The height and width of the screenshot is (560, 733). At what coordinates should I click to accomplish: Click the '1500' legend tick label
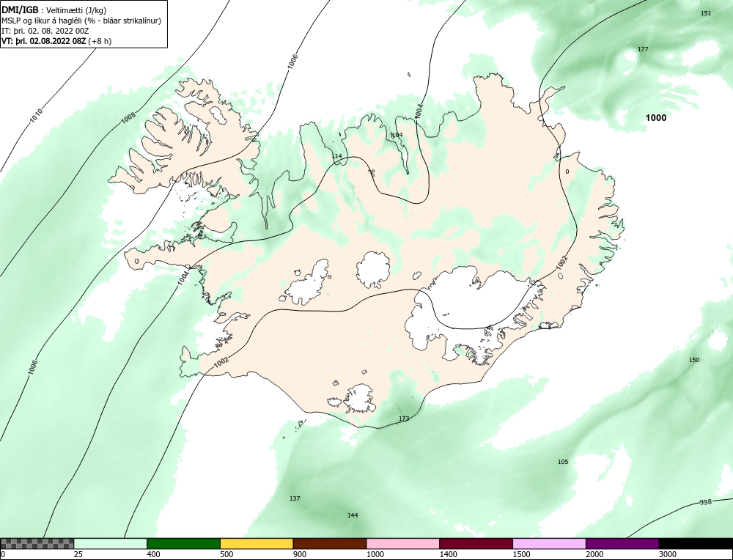[x=522, y=554]
